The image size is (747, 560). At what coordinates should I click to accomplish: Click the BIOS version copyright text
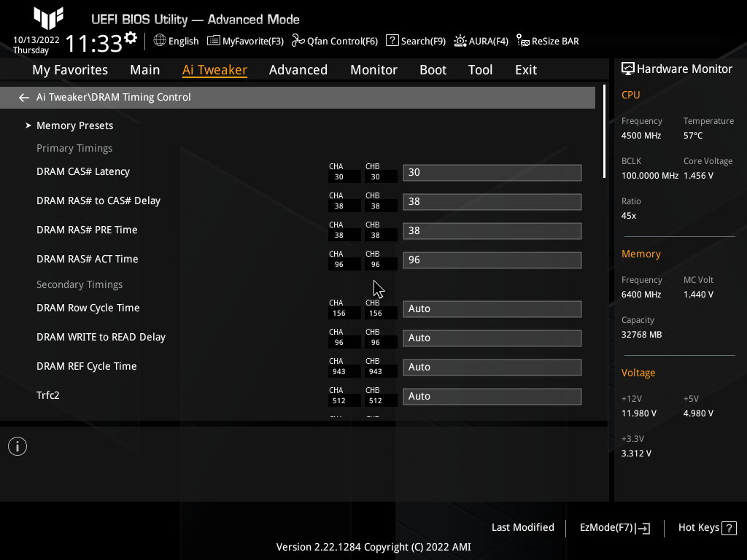pos(373,547)
